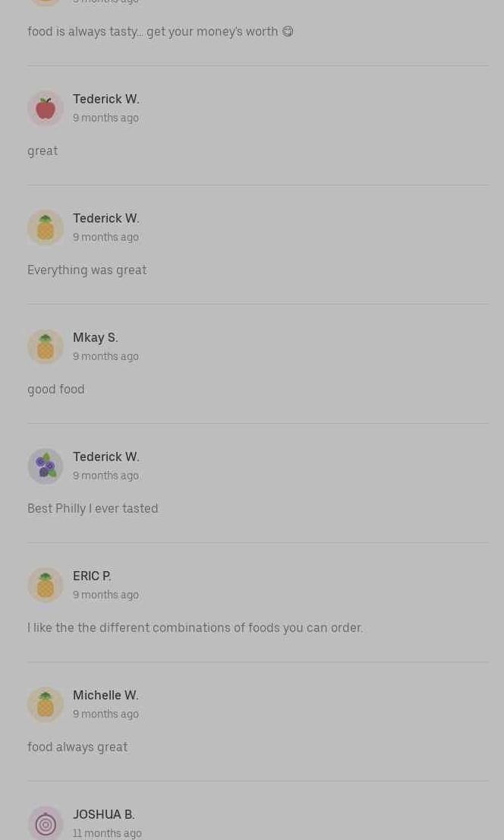Click Michelle W.'s pineapple avatar
504x840 pixels.
pos(46,705)
